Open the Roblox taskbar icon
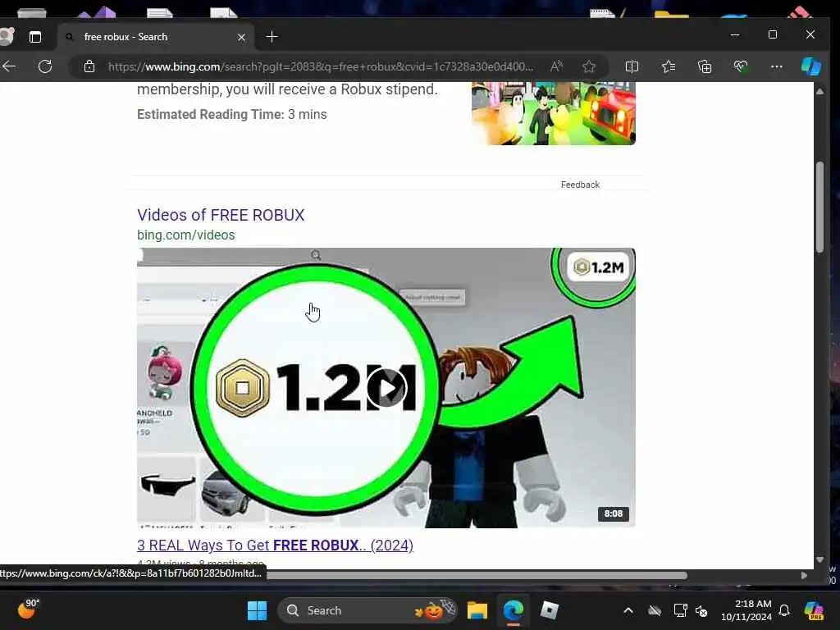 [x=549, y=610]
